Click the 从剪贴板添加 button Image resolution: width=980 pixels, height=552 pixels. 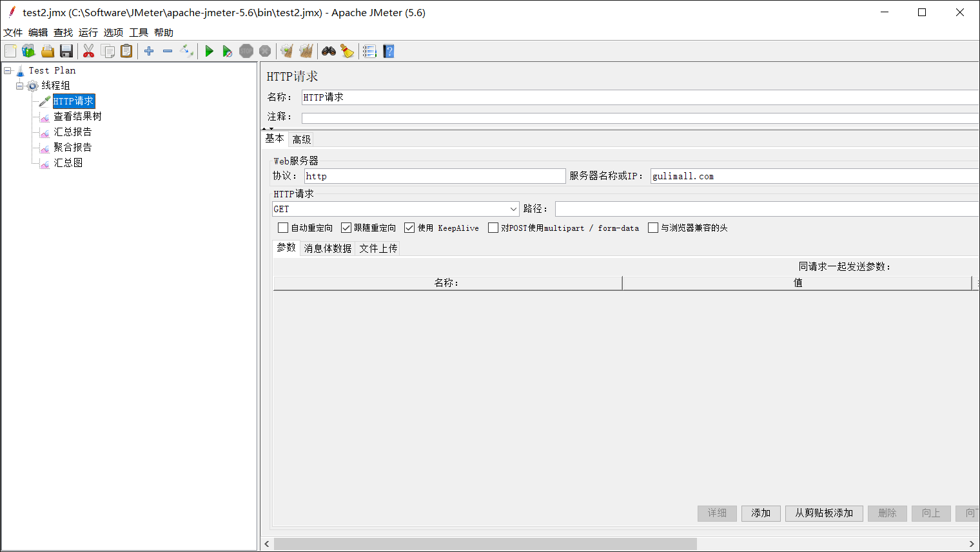click(823, 513)
